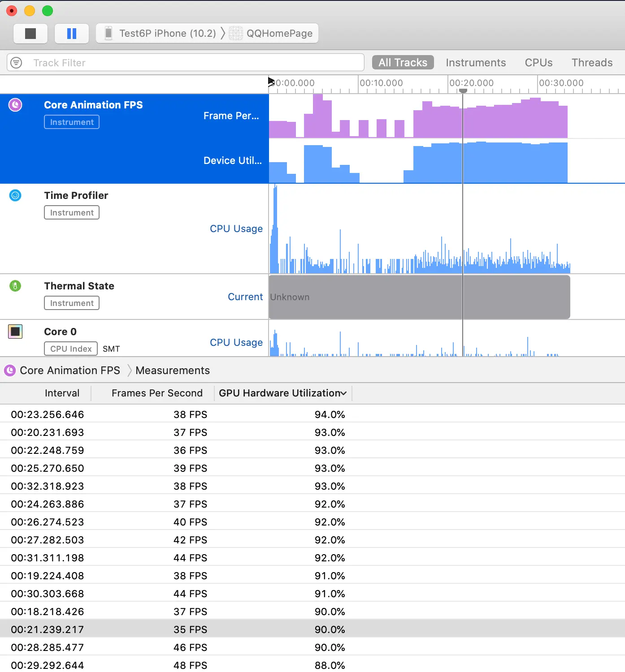Sort by GPU Hardware Utilization column
This screenshot has width=625, height=672.
pyautogui.click(x=282, y=393)
